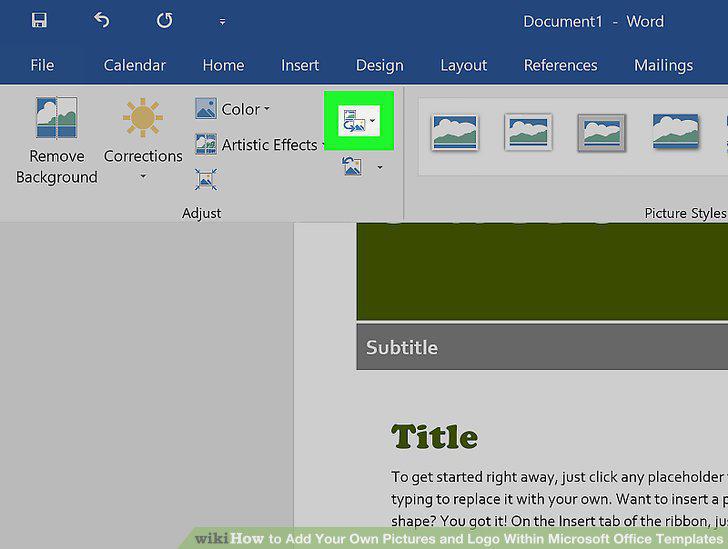Apply the fourth picture style thumbnail
Viewport: 728px width, 549px height.
676,131
